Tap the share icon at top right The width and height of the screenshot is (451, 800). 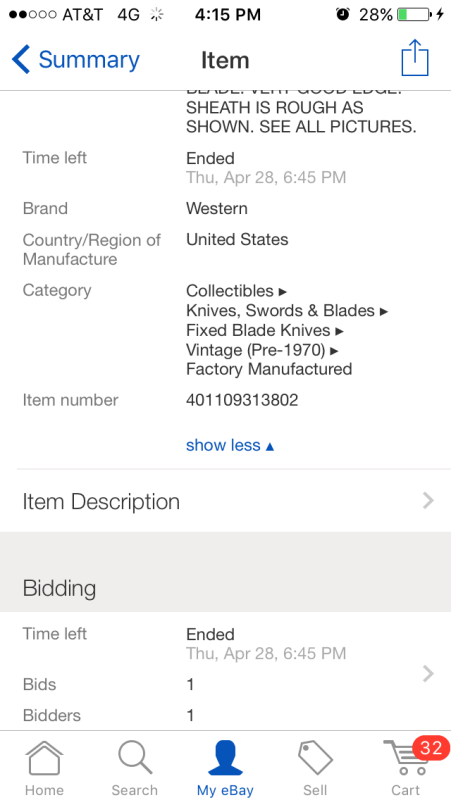415,58
